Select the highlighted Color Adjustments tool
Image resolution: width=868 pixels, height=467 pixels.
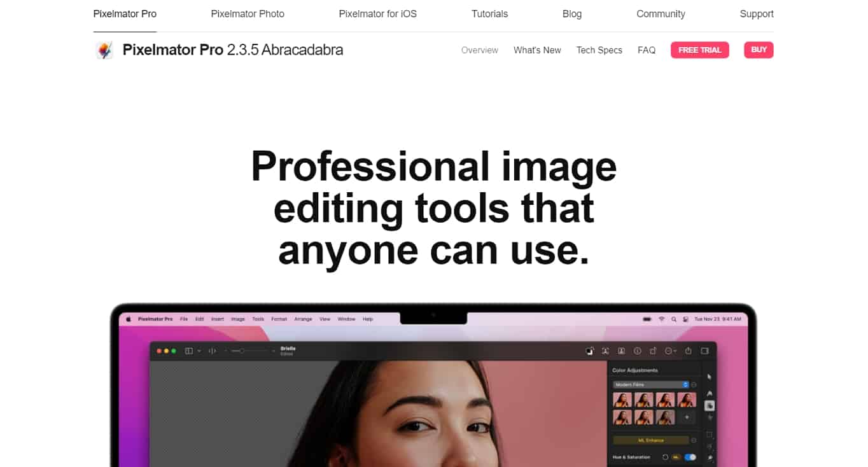pyautogui.click(x=710, y=406)
